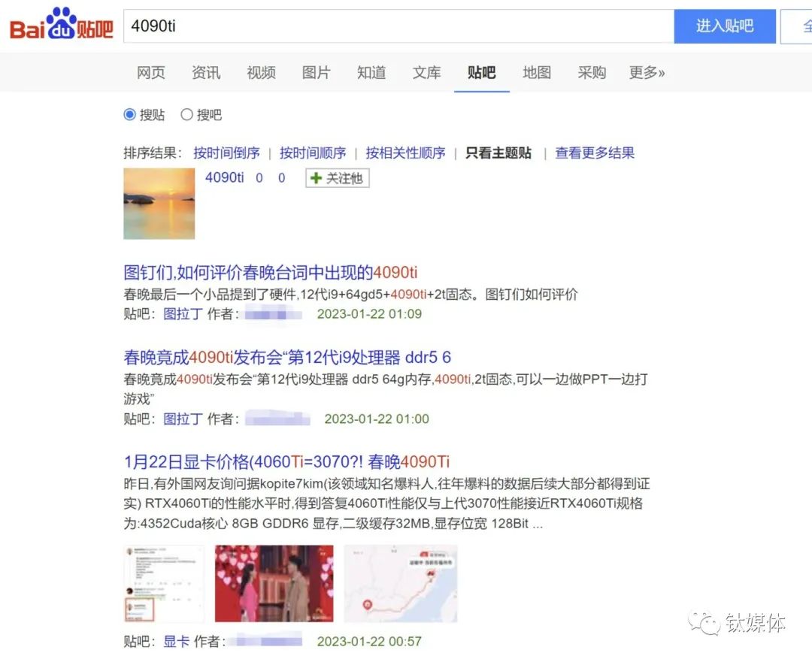812x659 pixels.
Task: Open post 图钉们,如何评价春晚台词中出现的4090ti
Action: [x=271, y=272]
